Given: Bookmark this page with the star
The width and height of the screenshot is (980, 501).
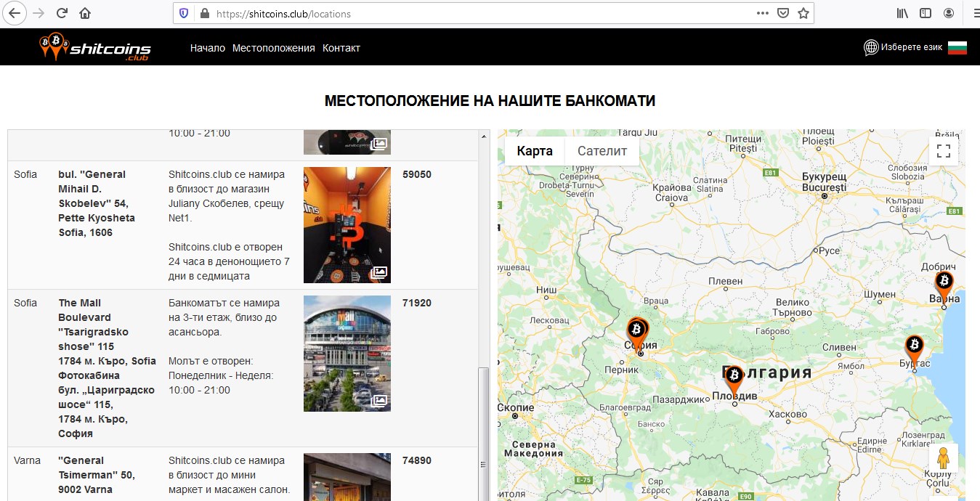Looking at the screenshot, I should 803,13.
